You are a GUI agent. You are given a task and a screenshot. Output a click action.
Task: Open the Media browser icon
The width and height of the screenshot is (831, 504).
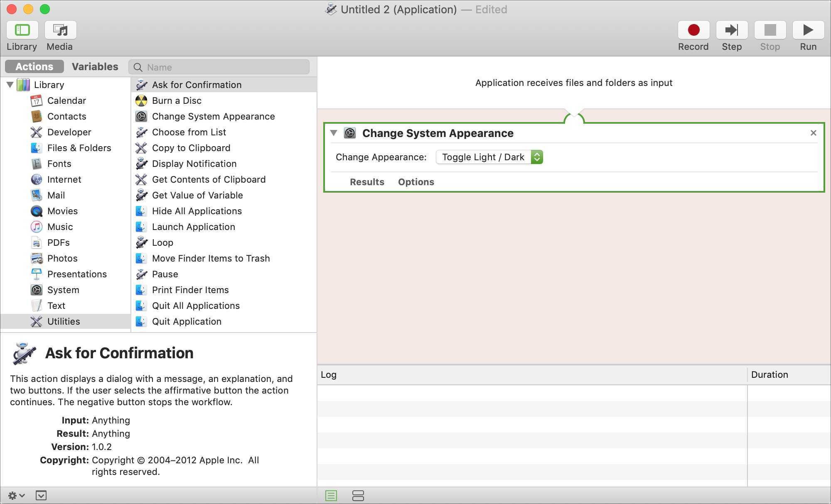[60, 30]
